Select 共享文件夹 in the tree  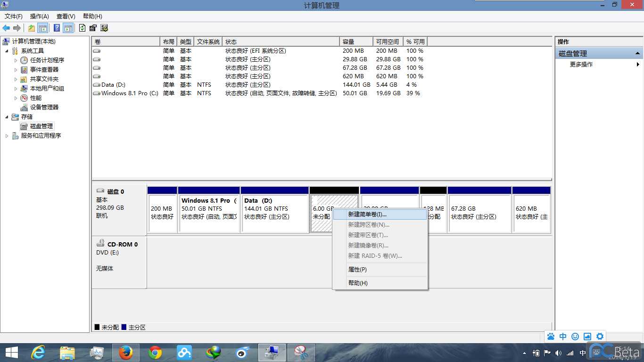pos(44,79)
